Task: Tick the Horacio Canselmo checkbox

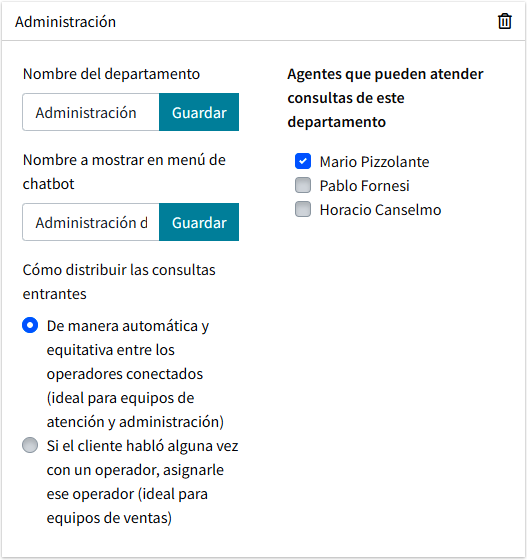Action: point(303,209)
